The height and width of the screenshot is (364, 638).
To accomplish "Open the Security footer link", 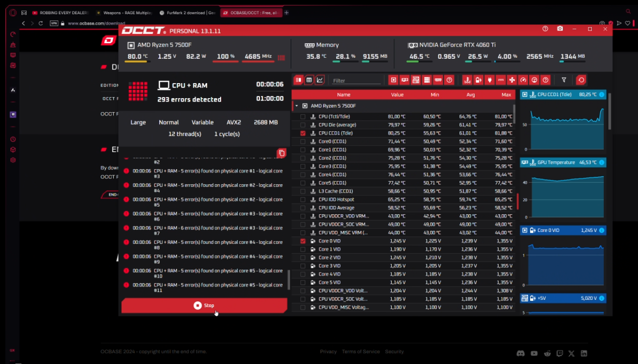I will 395,352.
